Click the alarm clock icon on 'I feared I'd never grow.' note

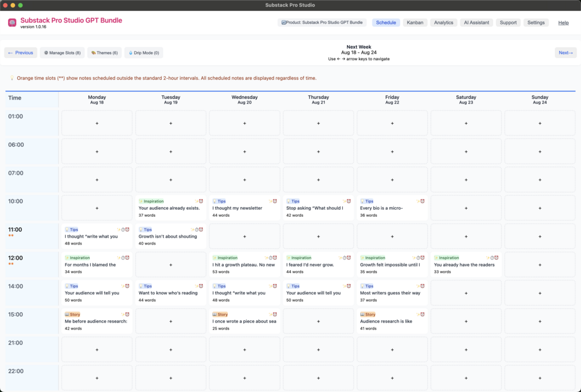tap(349, 258)
